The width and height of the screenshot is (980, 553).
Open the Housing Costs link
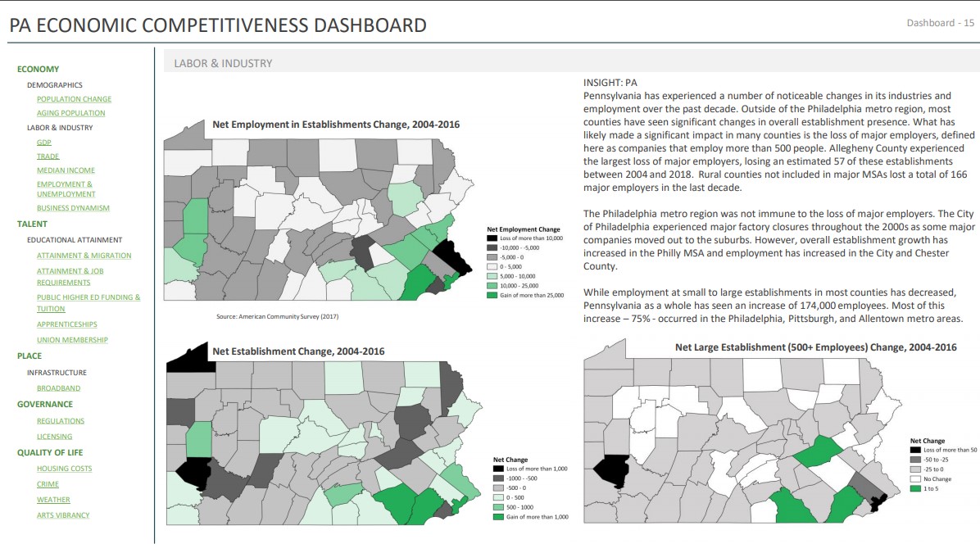tap(64, 469)
